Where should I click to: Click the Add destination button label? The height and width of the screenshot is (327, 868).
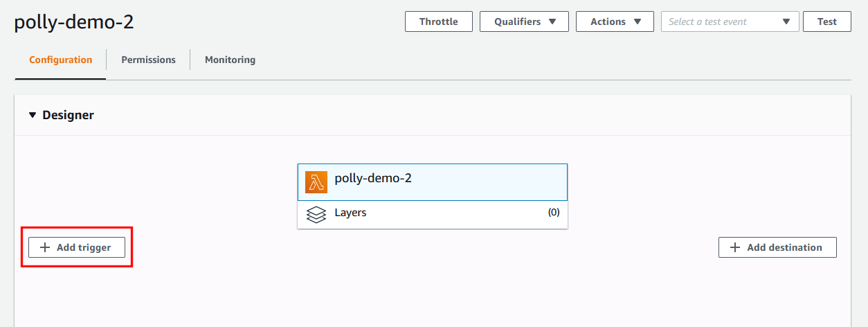tap(784, 247)
